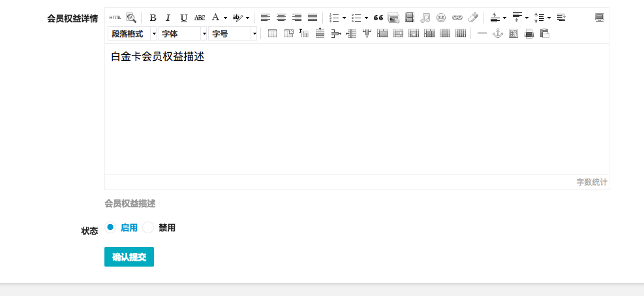
Task: Open the highlight color dropdown arrow
Action: click(247, 18)
